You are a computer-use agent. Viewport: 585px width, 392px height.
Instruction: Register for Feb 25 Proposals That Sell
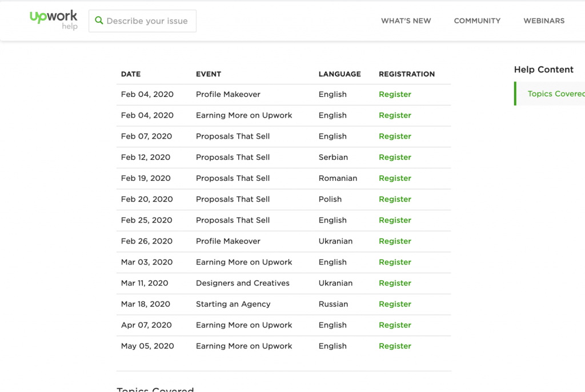pyautogui.click(x=395, y=220)
